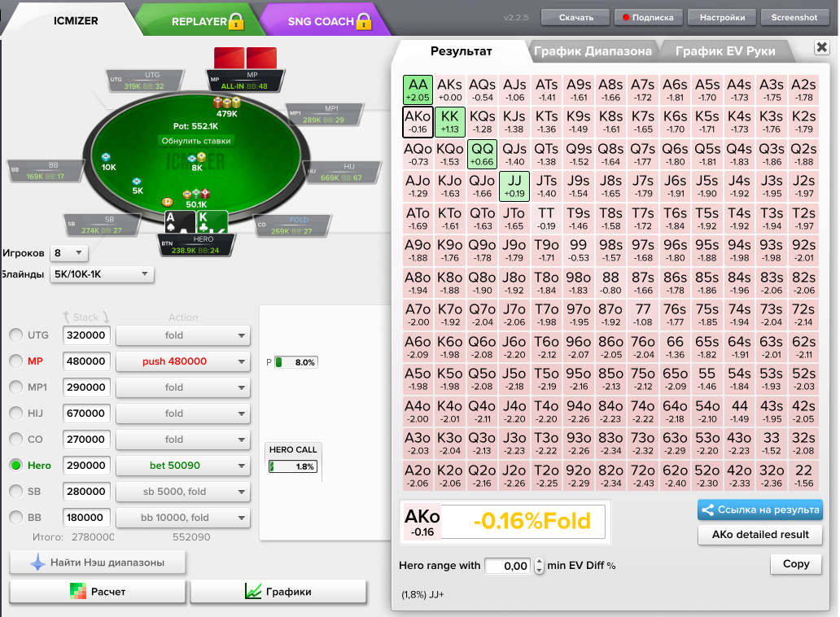Select the UTG radio button
The image size is (840, 617).
(16, 335)
